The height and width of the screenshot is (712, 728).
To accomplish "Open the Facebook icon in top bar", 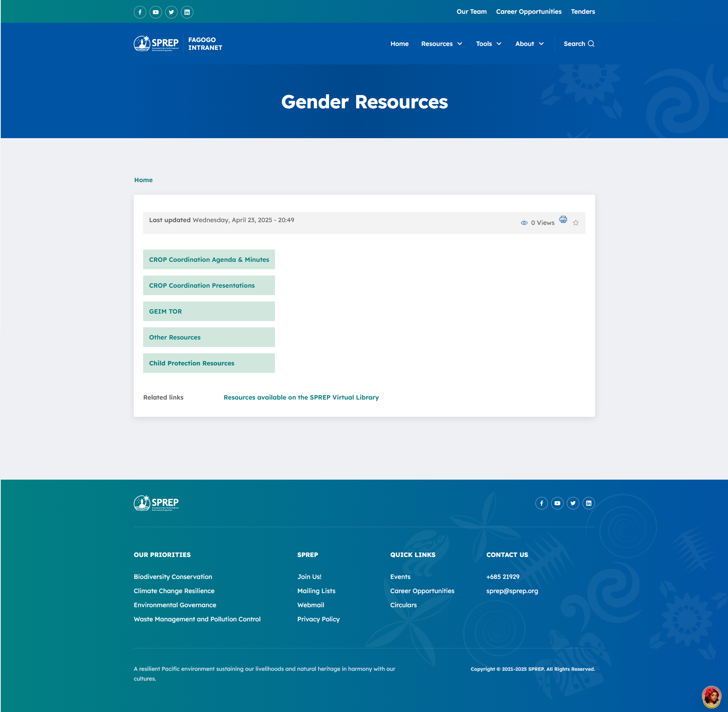I will [140, 12].
